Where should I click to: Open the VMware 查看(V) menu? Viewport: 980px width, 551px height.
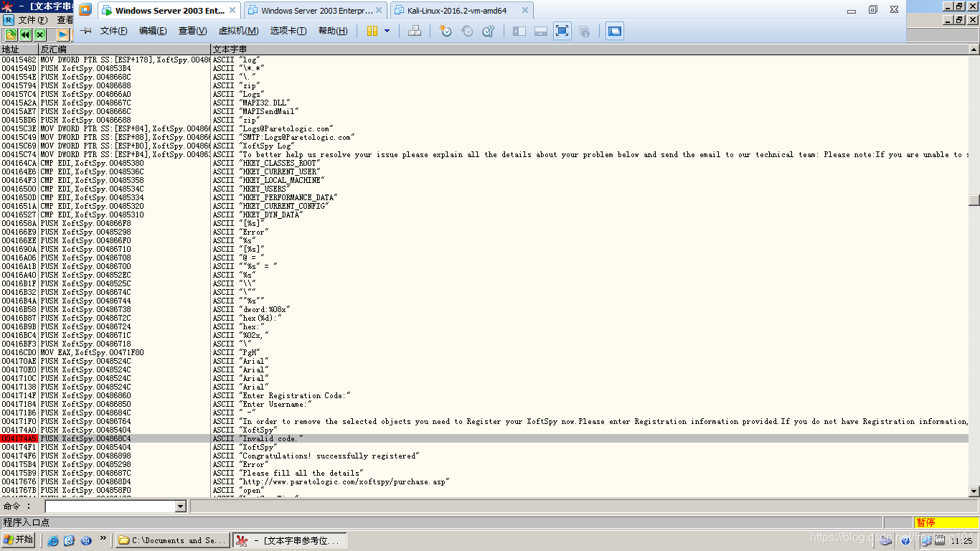click(192, 31)
